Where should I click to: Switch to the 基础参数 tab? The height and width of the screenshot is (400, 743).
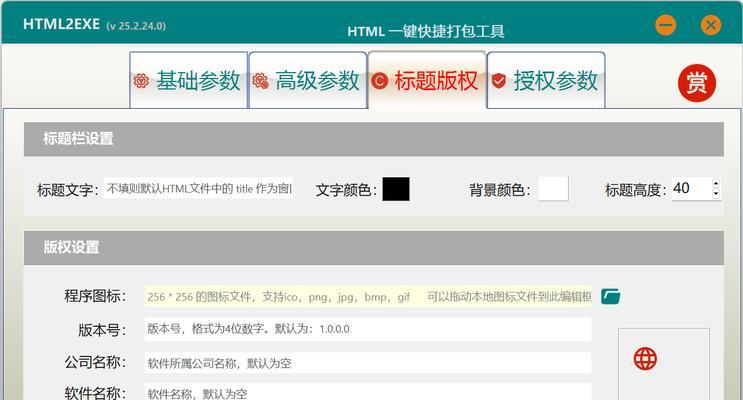click(x=189, y=80)
